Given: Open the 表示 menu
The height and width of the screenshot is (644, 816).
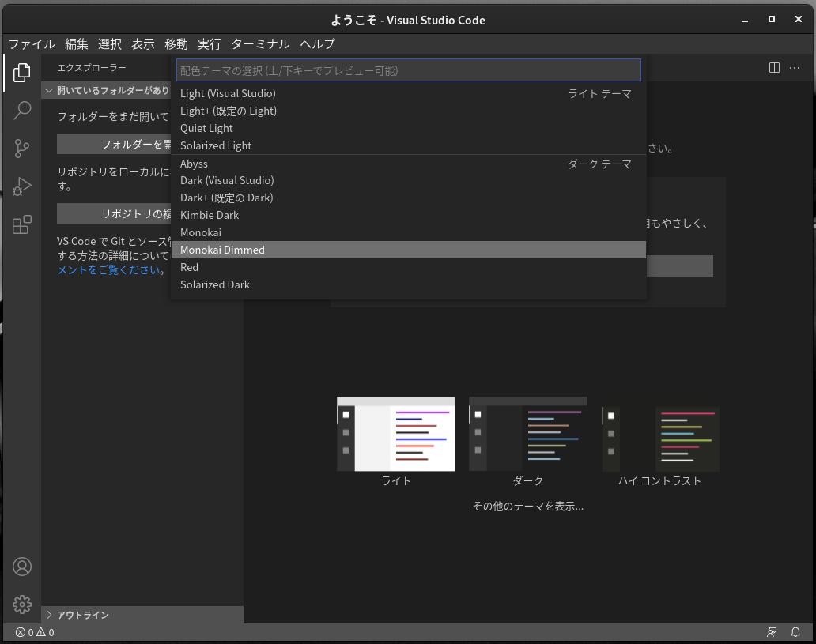Looking at the screenshot, I should [143, 44].
